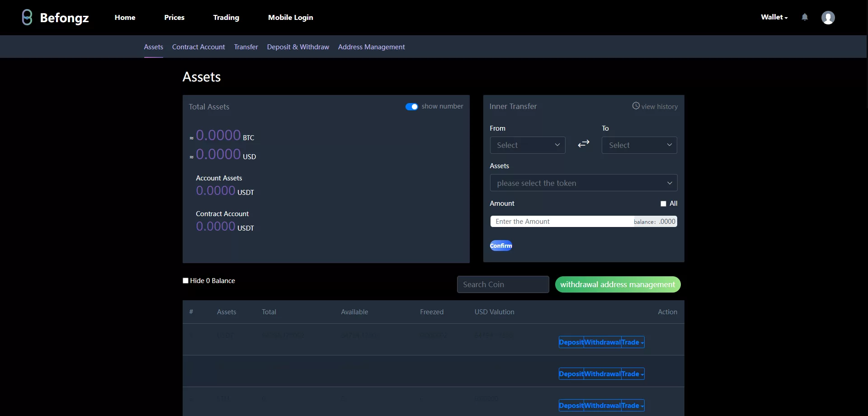Click the Befongz logo icon
Viewport: 868px width, 416px height.
27,18
